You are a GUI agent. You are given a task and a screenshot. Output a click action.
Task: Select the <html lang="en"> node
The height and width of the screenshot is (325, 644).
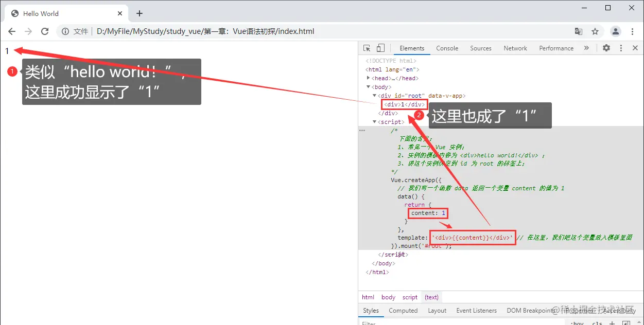tap(392, 69)
